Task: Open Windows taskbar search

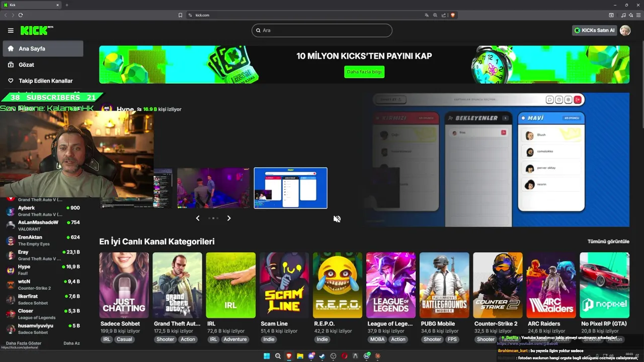Action: (x=278, y=356)
